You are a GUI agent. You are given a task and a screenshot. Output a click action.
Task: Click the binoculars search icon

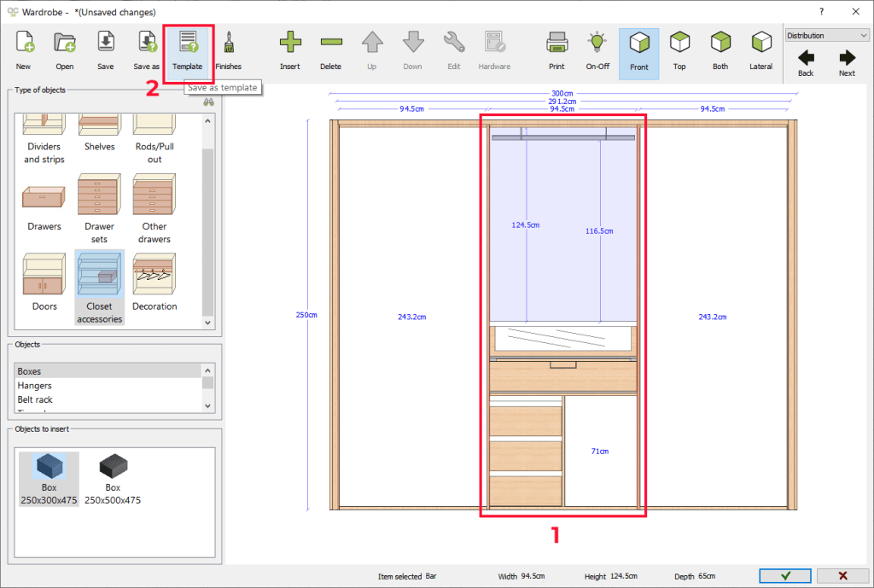point(208,102)
